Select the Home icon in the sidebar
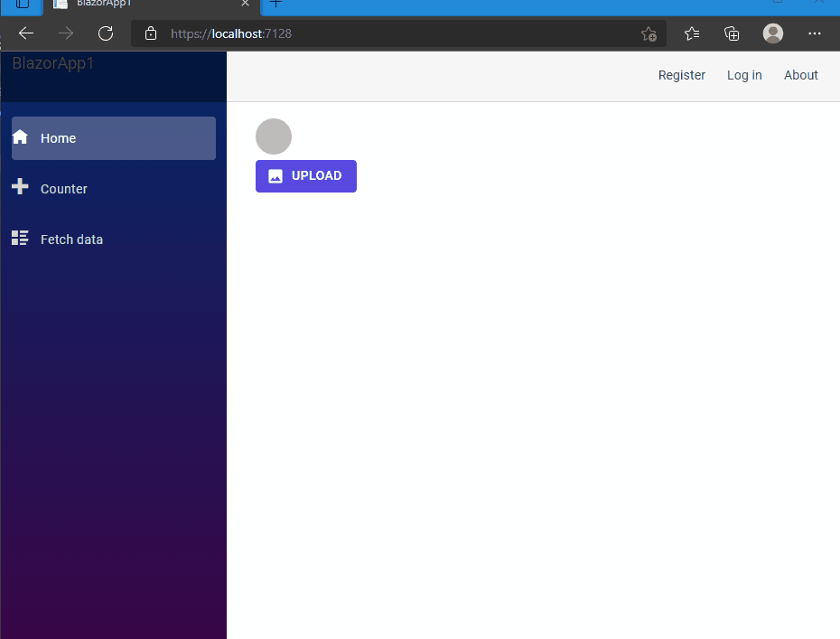The image size is (840, 639). click(x=19, y=137)
